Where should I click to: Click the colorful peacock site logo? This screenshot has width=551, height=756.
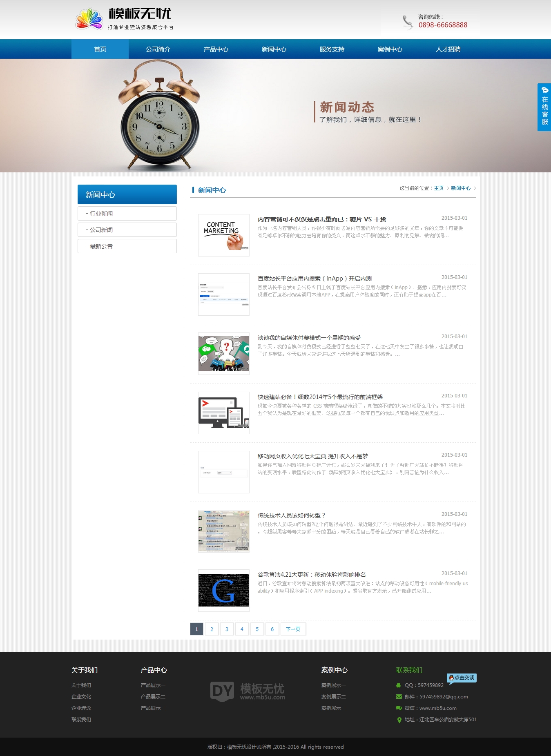(x=89, y=19)
